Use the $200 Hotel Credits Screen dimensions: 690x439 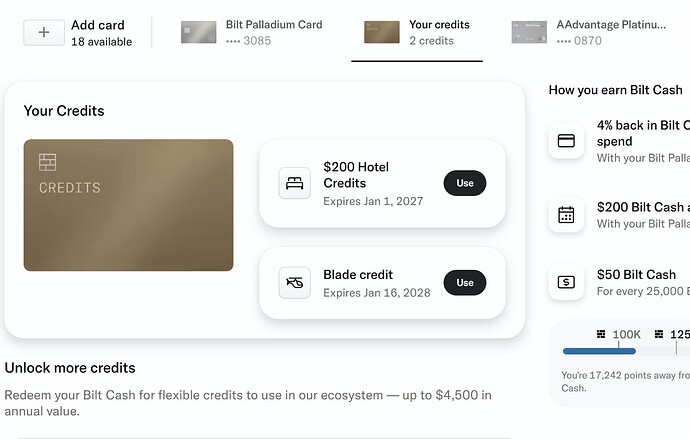[x=465, y=183]
